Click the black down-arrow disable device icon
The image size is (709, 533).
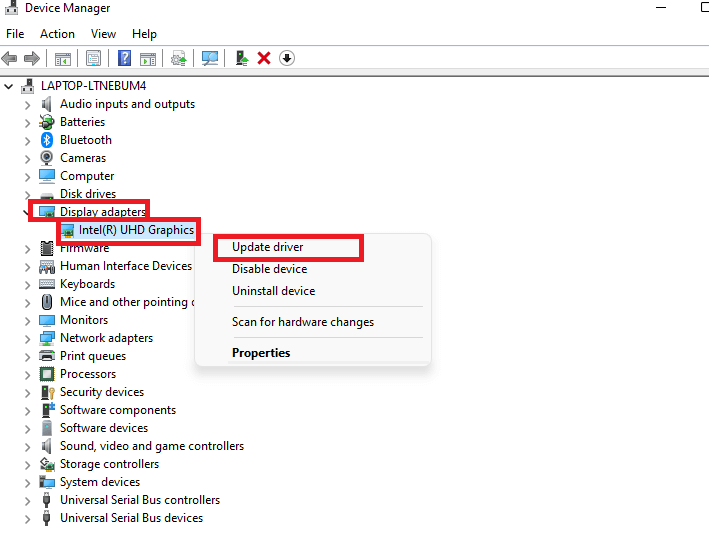pyautogui.click(x=287, y=58)
